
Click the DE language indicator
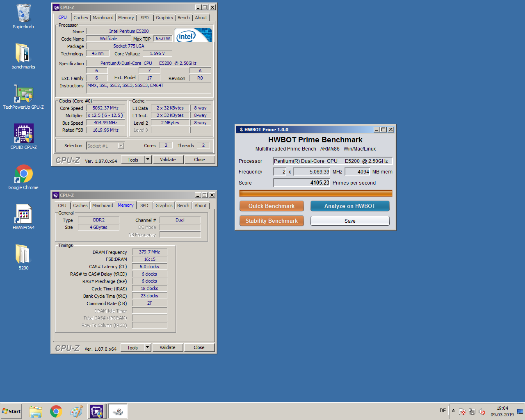[x=443, y=411]
